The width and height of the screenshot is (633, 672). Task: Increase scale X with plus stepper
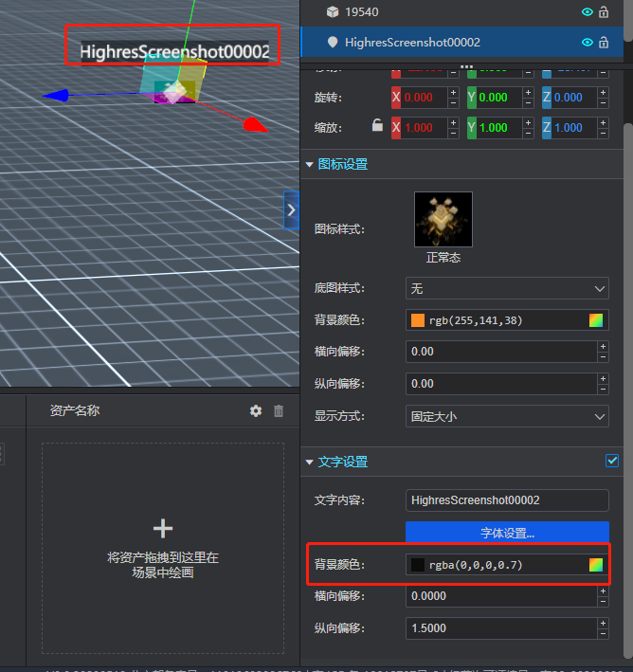[x=453, y=122]
